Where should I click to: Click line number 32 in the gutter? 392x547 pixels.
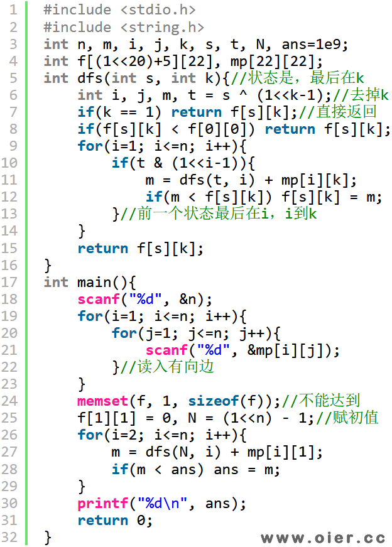coord(9,538)
